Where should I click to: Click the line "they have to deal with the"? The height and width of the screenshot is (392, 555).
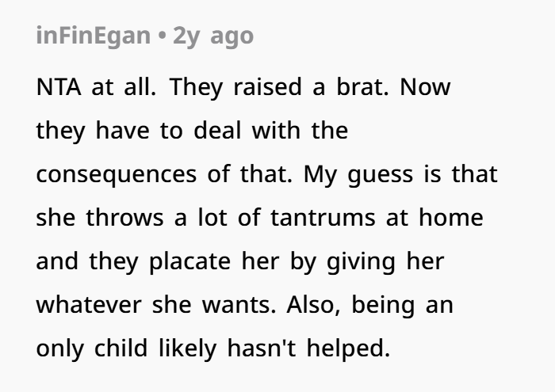click(192, 131)
